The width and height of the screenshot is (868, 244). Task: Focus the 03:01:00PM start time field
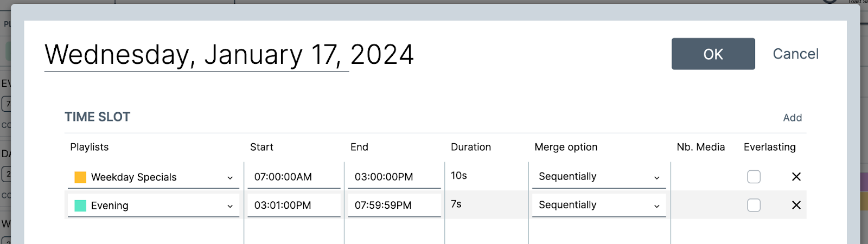pyautogui.click(x=293, y=205)
